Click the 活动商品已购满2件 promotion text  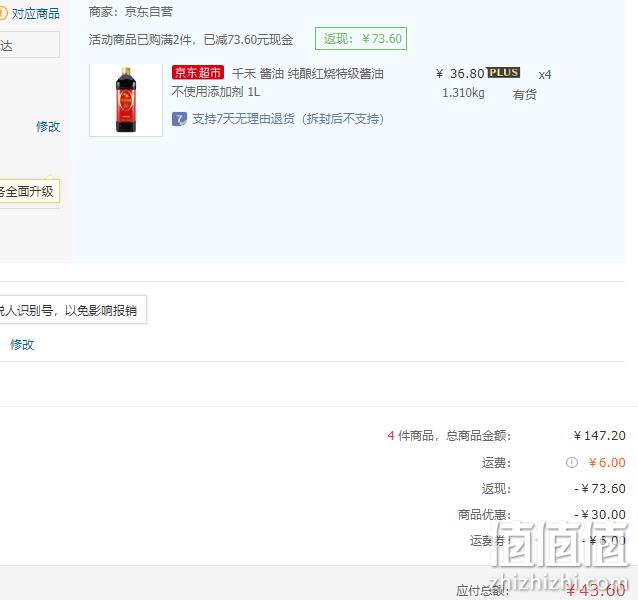coord(191,39)
